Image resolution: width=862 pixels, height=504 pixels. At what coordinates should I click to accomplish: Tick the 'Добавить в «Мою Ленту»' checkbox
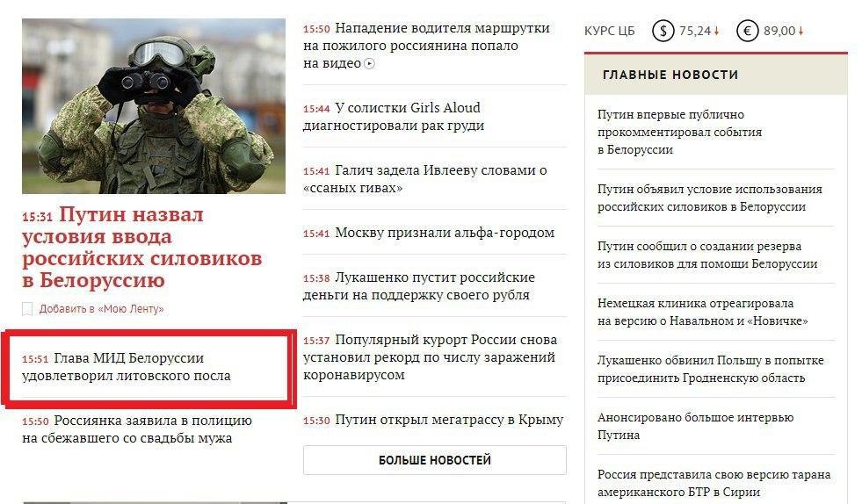[27, 309]
